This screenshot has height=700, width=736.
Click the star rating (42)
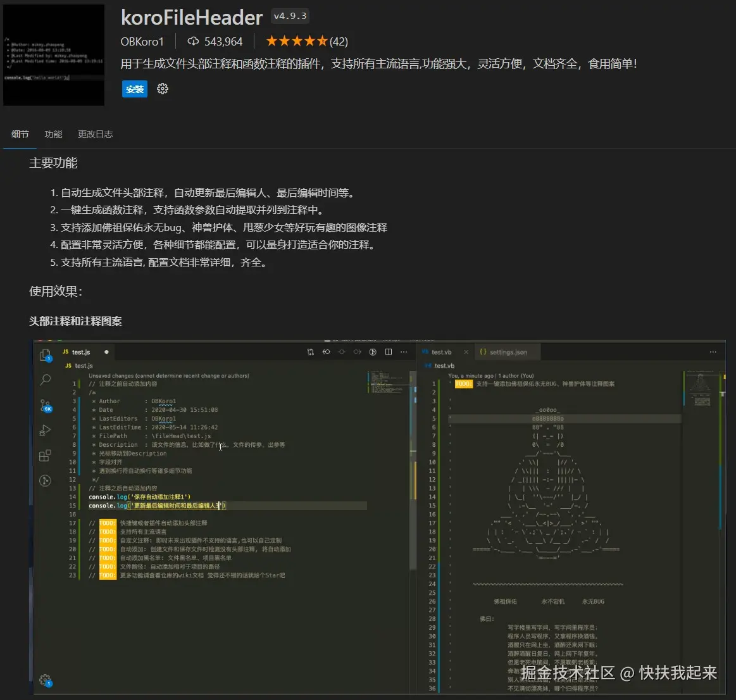point(307,41)
